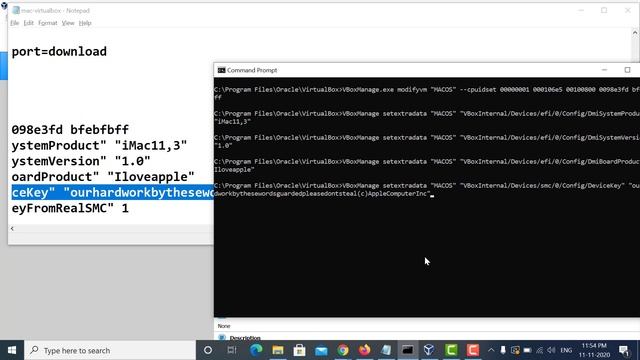Switch to Notepad via taskbar icon
Viewport: 640px width, 360px height.
tap(386, 350)
